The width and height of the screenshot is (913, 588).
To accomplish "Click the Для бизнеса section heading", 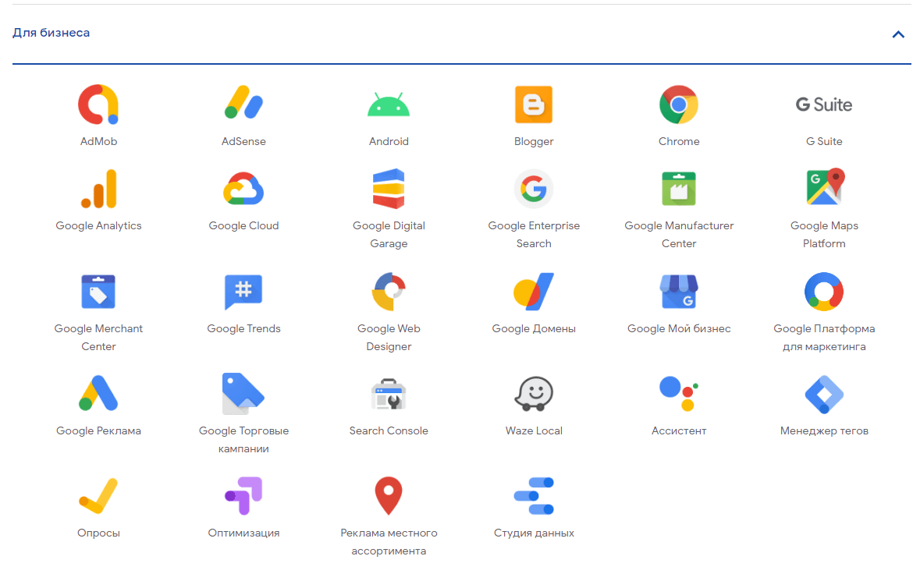I will pyautogui.click(x=52, y=34).
